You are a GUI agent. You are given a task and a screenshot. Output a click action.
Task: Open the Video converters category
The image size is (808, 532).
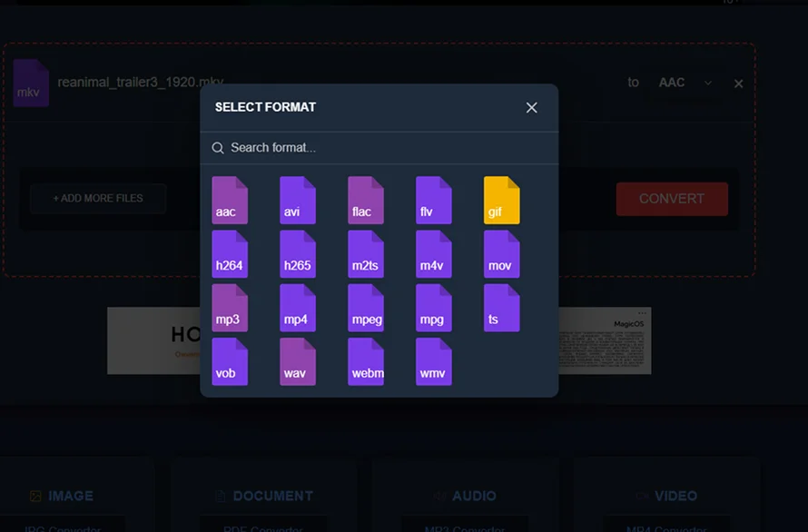coord(666,496)
